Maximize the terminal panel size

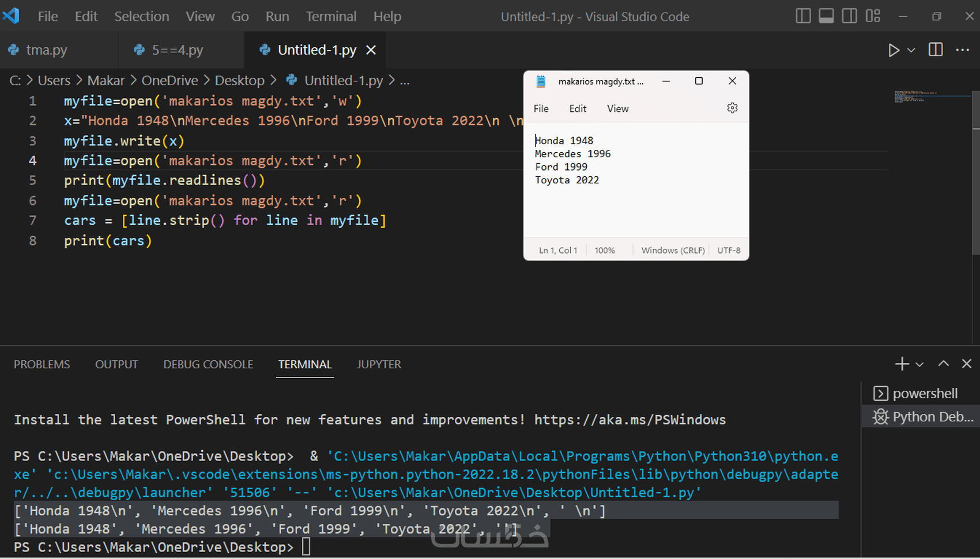click(x=944, y=364)
